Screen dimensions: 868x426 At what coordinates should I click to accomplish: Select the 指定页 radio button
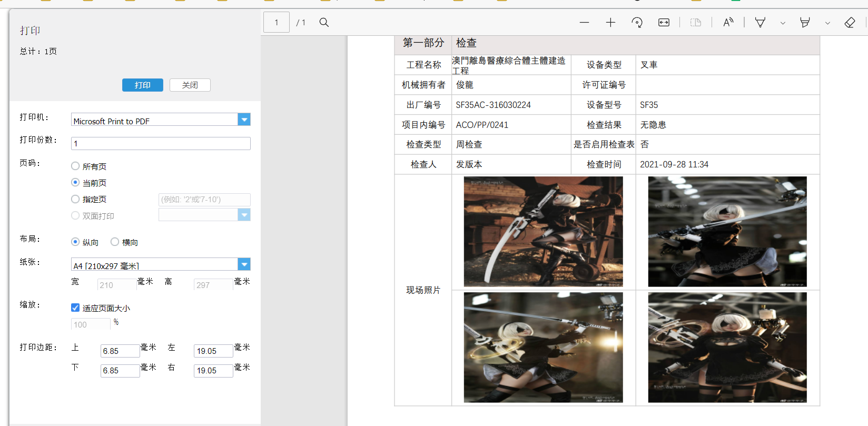pos(75,199)
